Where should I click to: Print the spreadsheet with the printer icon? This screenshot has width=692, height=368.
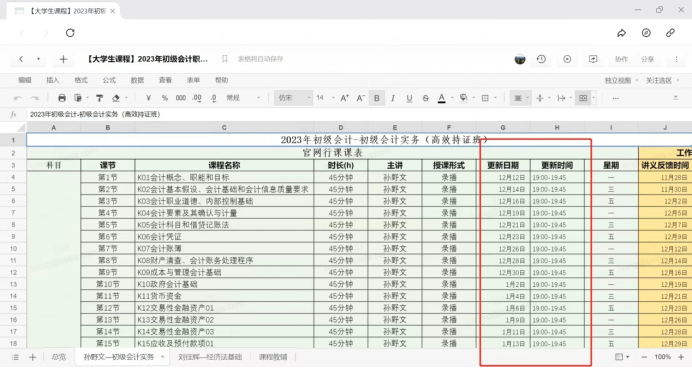click(x=62, y=98)
